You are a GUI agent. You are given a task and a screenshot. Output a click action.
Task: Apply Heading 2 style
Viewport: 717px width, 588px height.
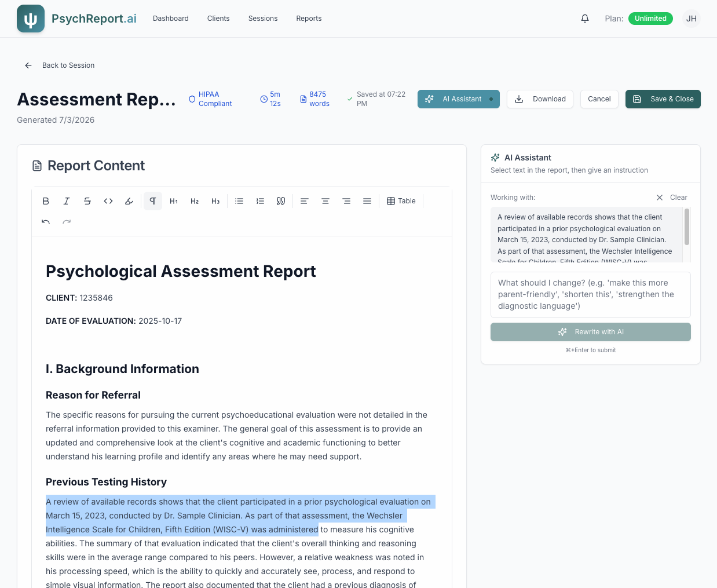coord(195,201)
